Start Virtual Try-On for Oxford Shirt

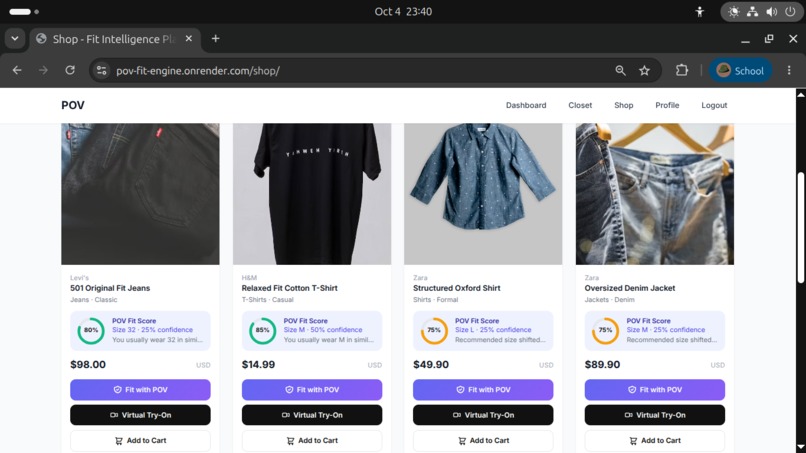tap(483, 415)
